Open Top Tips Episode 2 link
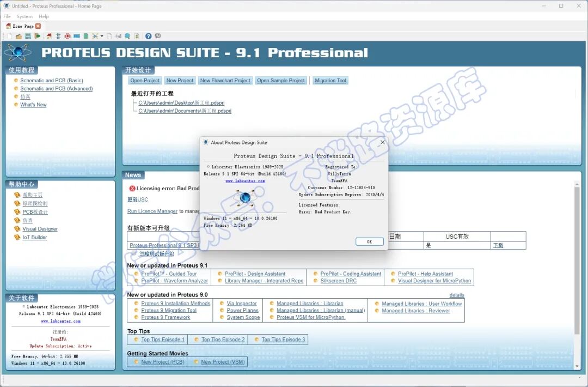Screen dimensions: 588x387 click(223, 340)
